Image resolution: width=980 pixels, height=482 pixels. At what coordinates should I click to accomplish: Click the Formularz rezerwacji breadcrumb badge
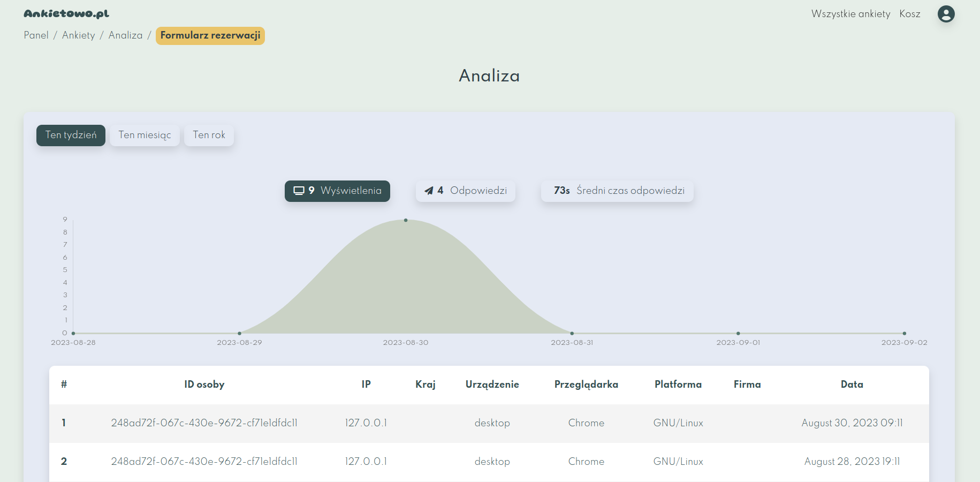[210, 35]
